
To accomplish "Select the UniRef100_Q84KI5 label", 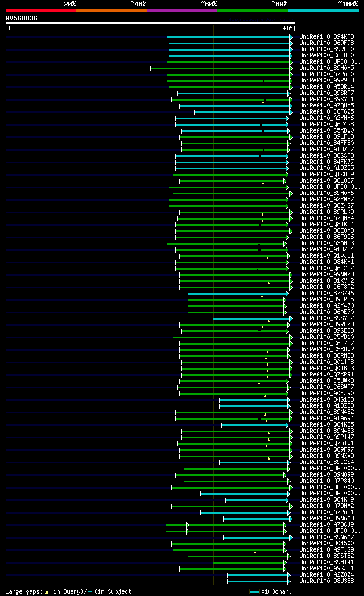I will [326, 425].
